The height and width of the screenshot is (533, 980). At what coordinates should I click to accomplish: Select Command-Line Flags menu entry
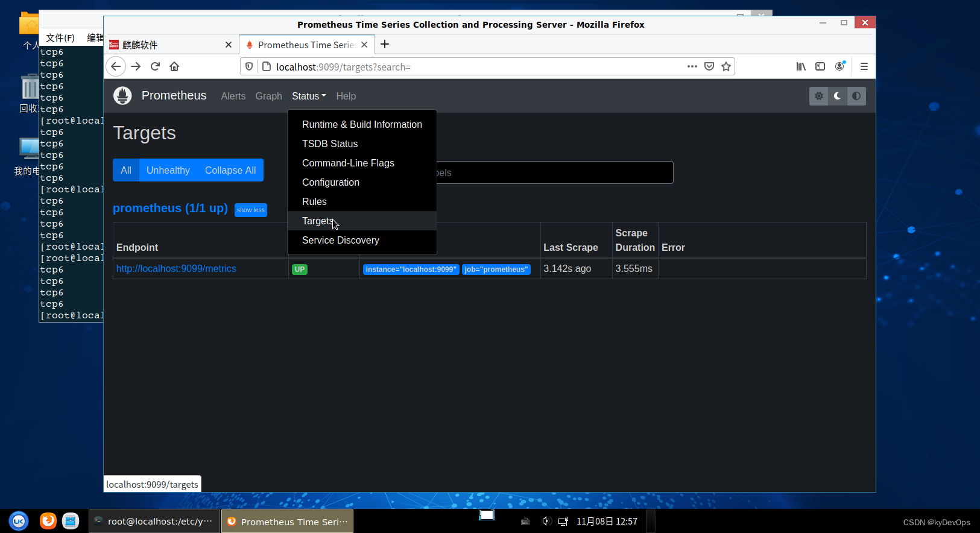(x=362, y=163)
